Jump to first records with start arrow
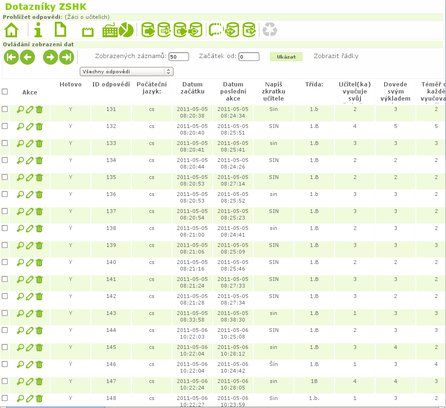The image size is (446, 408). [11, 57]
